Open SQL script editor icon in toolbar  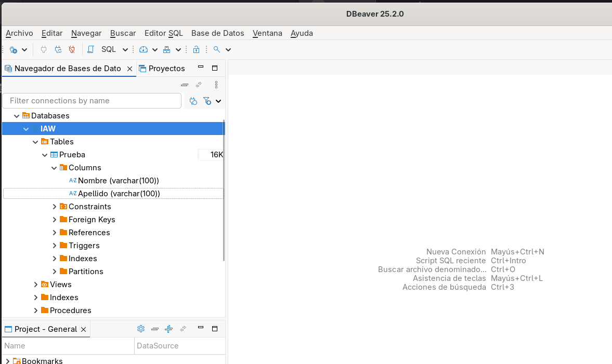coord(90,49)
